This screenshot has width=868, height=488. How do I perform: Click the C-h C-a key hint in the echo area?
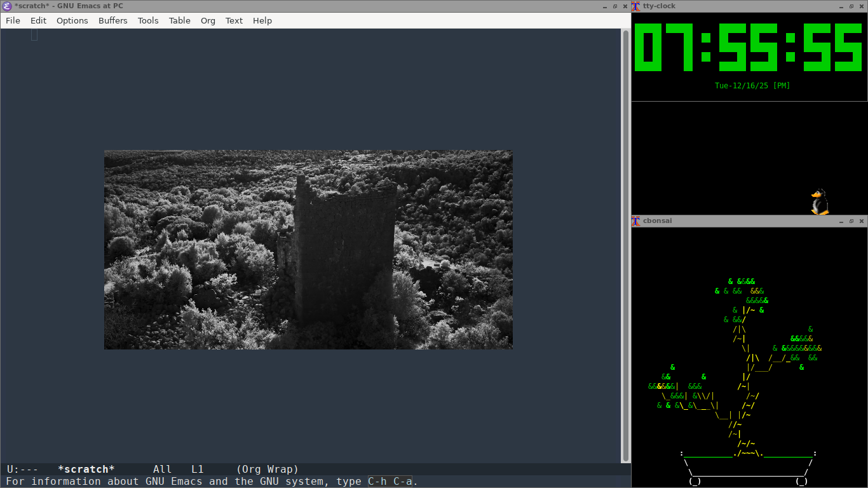(390, 482)
